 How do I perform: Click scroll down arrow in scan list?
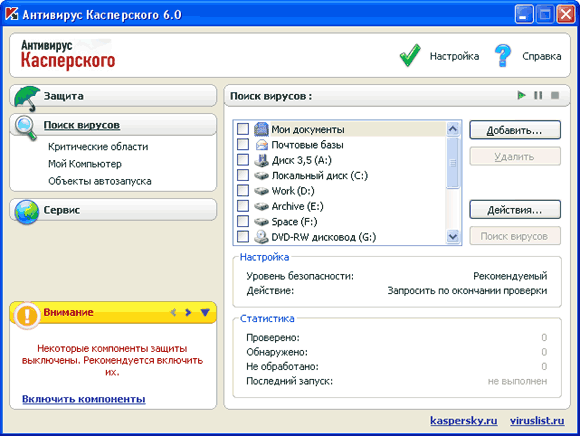point(453,236)
